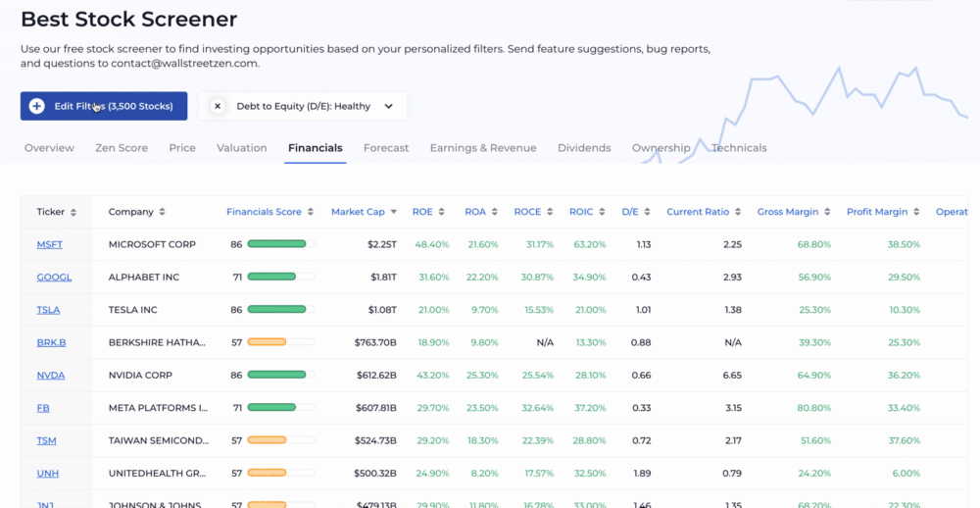Sort by Profit Margin arrows
This screenshot has width=980, height=508.
pos(916,212)
